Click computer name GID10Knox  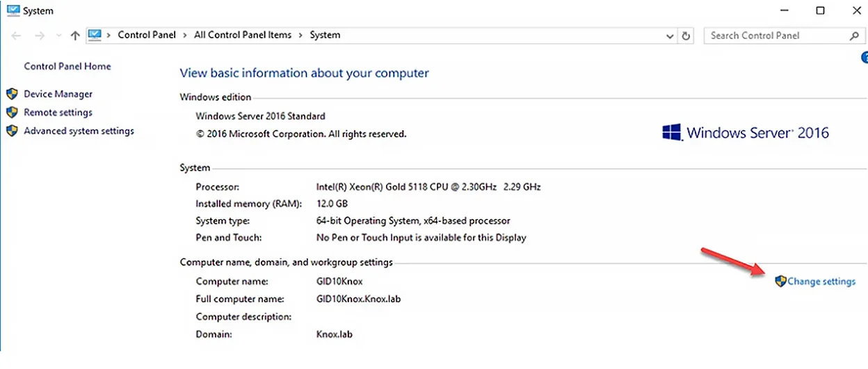pos(339,281)
